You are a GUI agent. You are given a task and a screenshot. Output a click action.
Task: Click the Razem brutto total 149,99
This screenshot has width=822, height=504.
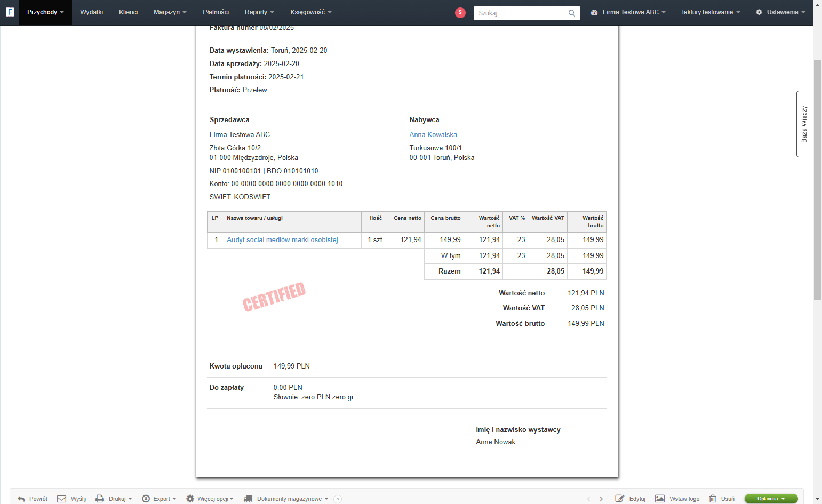click(x=593, y=271)
